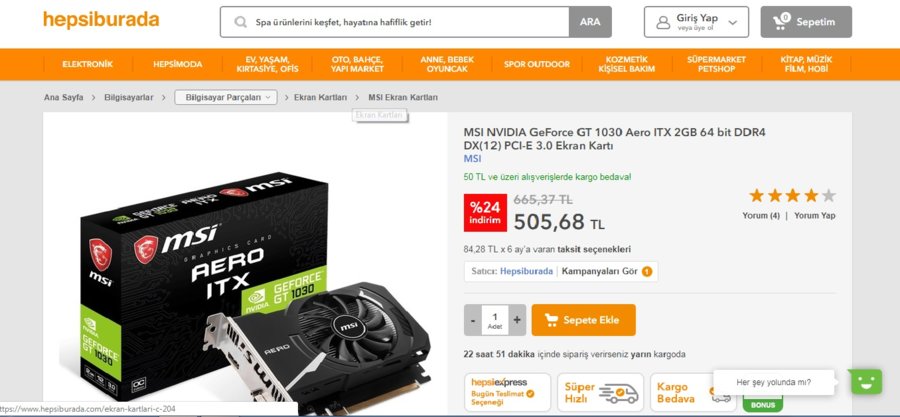
Task: Expand Bilgisayar Parçaları breadcrumb dropdown
Action: pos(226,98)
